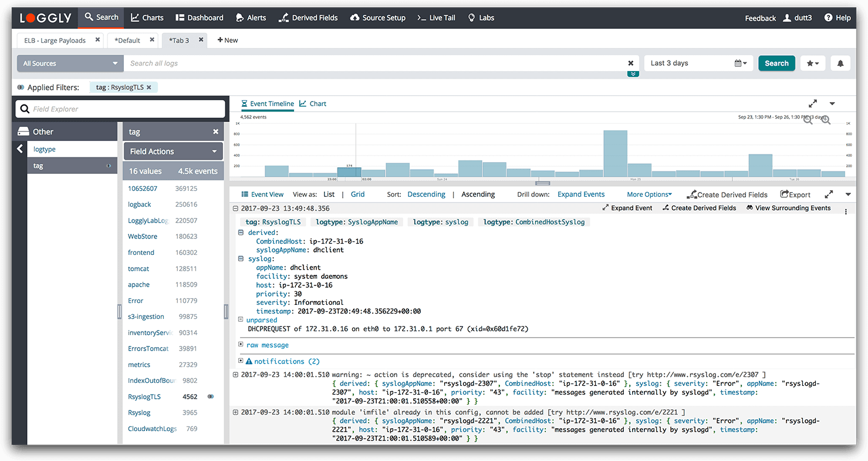Click the zoom out magnifier on timeline
868x461 pixels.
pos(808,120)
